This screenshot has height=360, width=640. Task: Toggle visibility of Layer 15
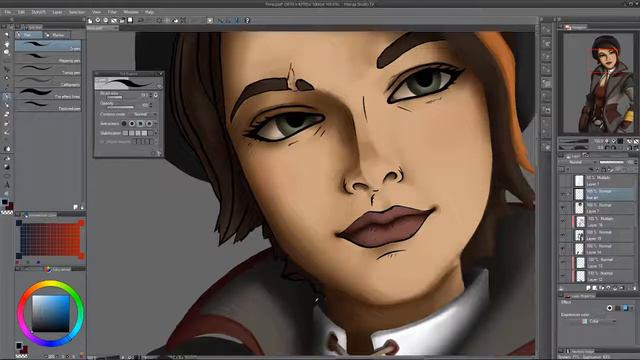pos(563,235)
